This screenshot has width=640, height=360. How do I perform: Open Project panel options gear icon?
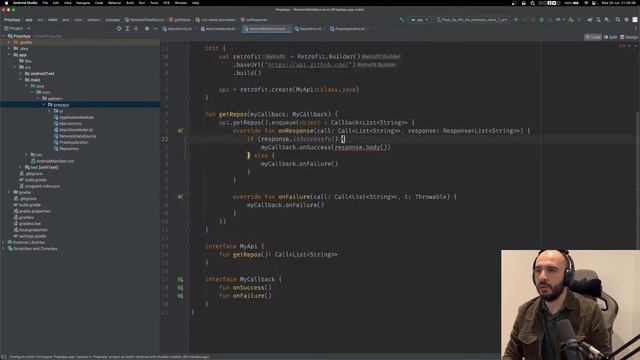147,29
